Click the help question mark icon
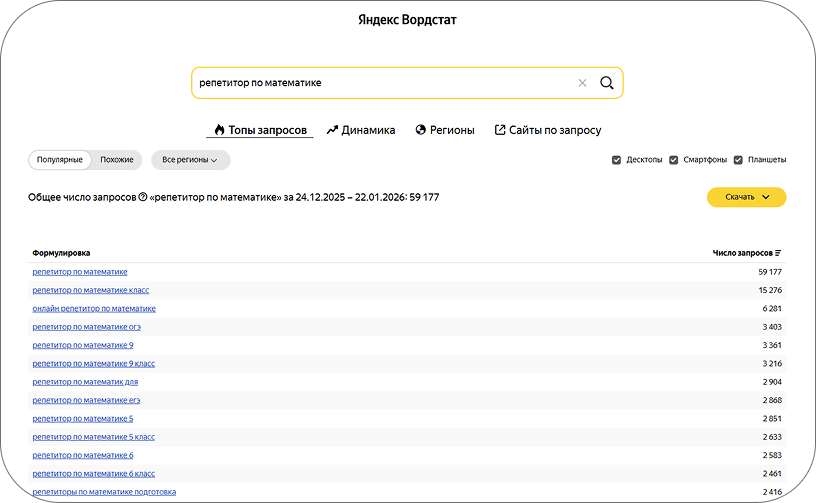The height and width of the screenshot is (503, 816). pos(143,197)
